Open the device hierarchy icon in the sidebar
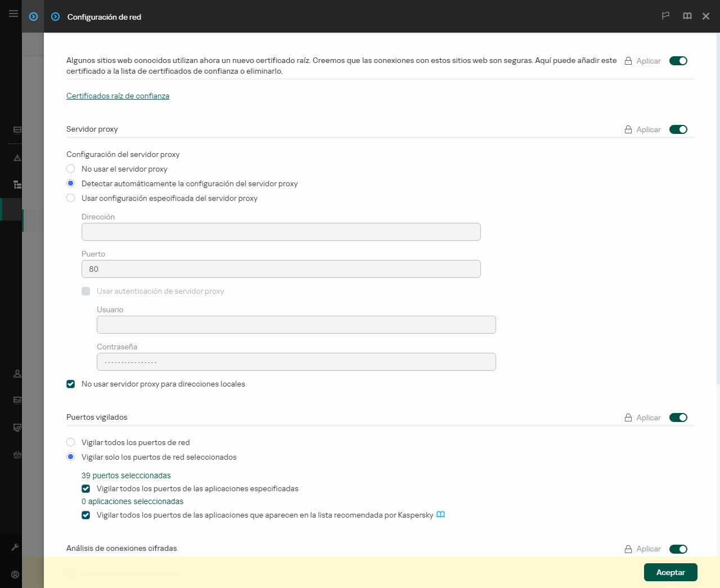The width and height of the screenshot is (720, 588). click(x=16, y=183)
